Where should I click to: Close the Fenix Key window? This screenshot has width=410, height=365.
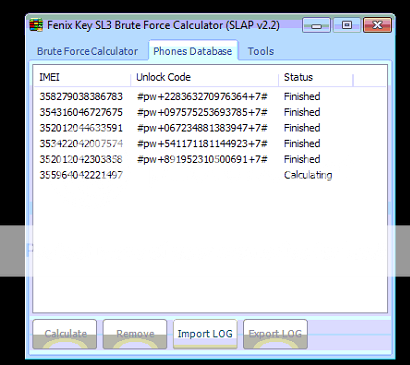pos(377,25)
